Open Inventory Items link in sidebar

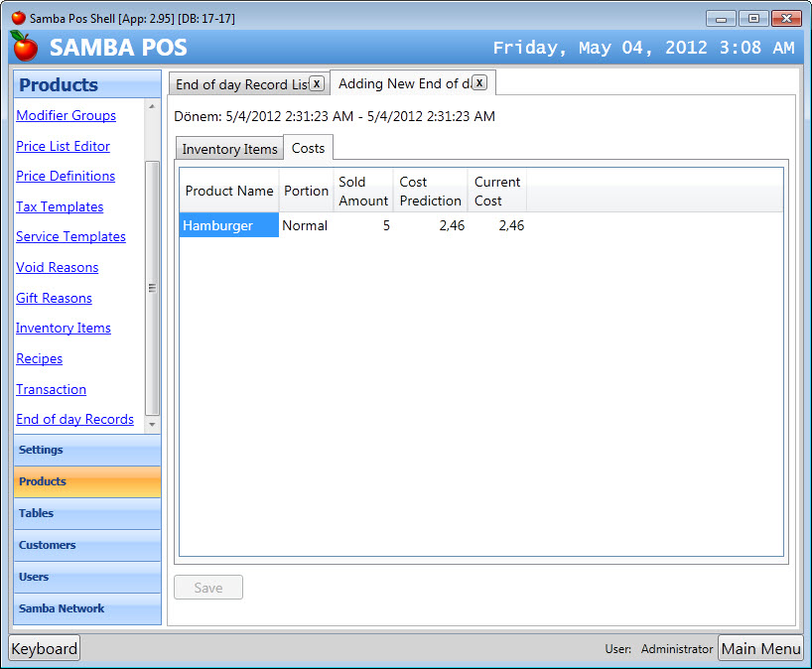point(64,328)
